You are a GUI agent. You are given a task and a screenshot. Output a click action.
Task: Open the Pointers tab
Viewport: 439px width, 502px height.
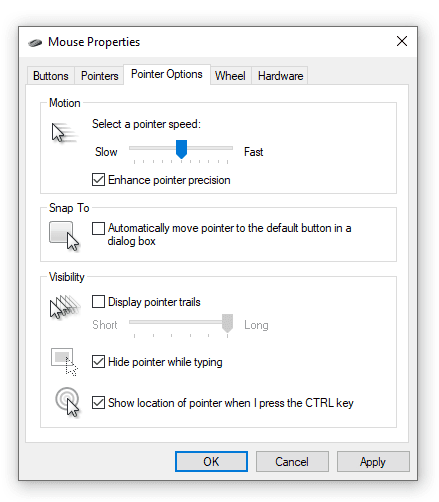pos(100,76)
